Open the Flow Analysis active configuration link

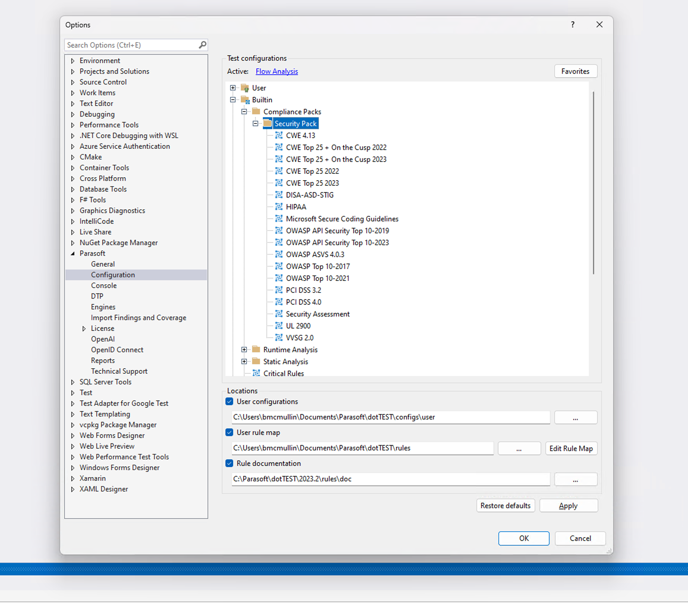[276, 71]
